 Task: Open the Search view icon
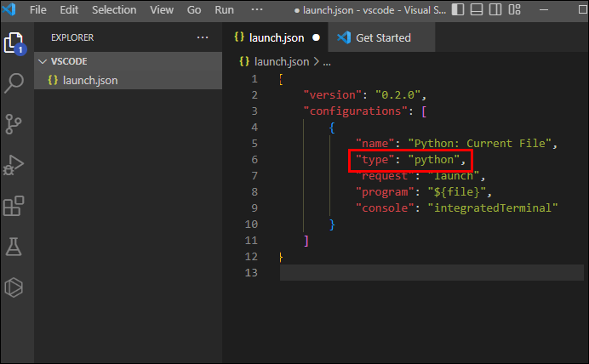point(14,82)
